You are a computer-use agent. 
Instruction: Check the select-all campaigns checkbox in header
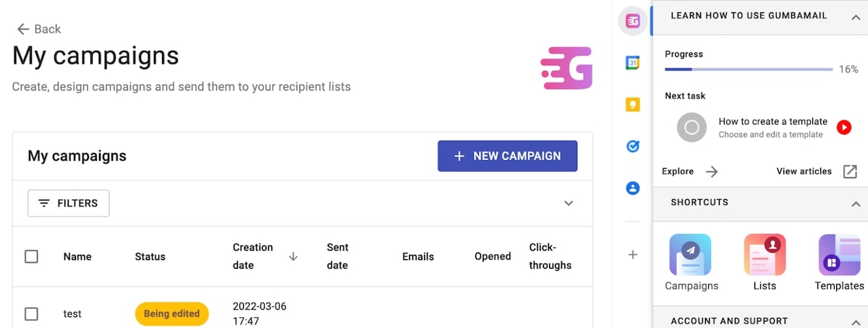pos(31,256)
